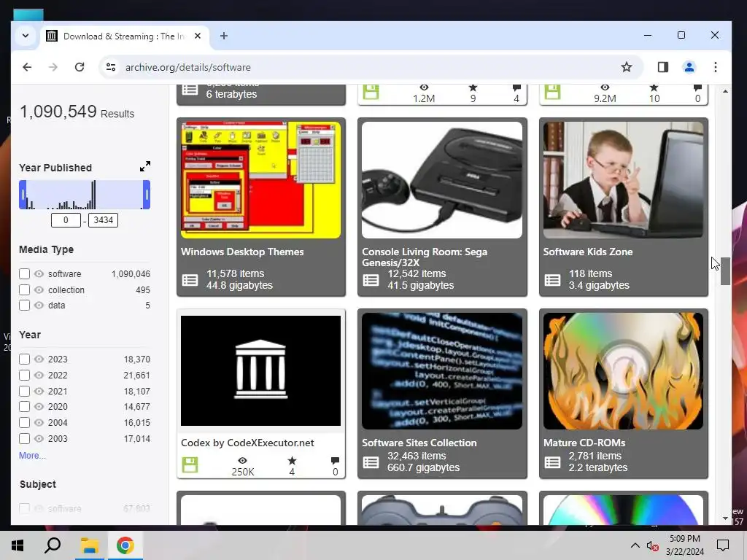
Task: Click reviews comment icon on Codex card
Action: 335,461
